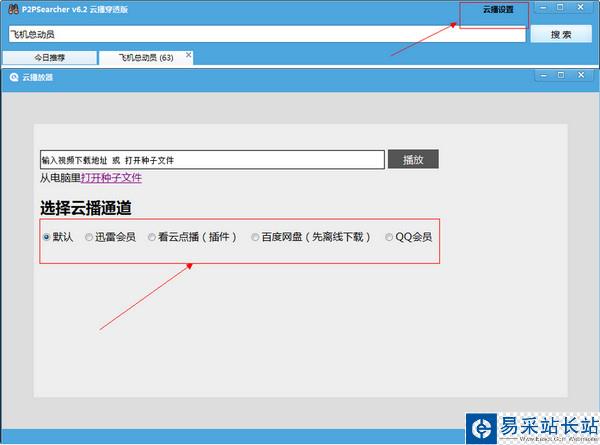Select the 飞机总动员 (63) tab
Viewport: 600px width, 445px height.
[146, 58]
